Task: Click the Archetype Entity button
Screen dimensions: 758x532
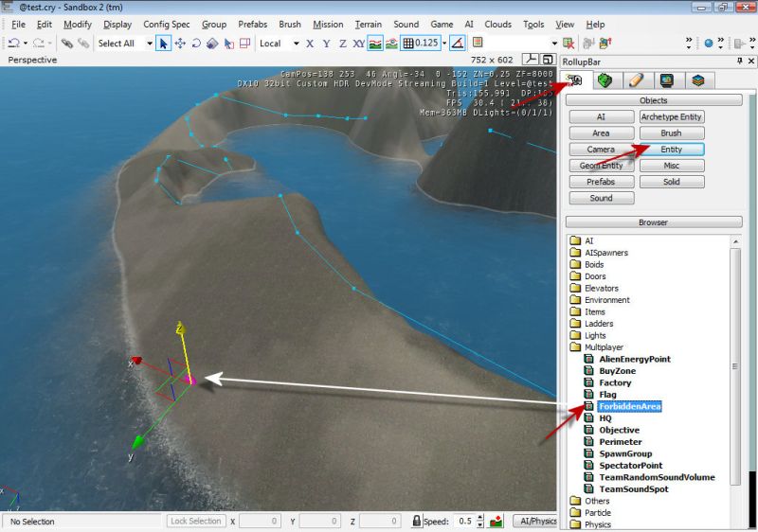Action: tap(672, 116)
